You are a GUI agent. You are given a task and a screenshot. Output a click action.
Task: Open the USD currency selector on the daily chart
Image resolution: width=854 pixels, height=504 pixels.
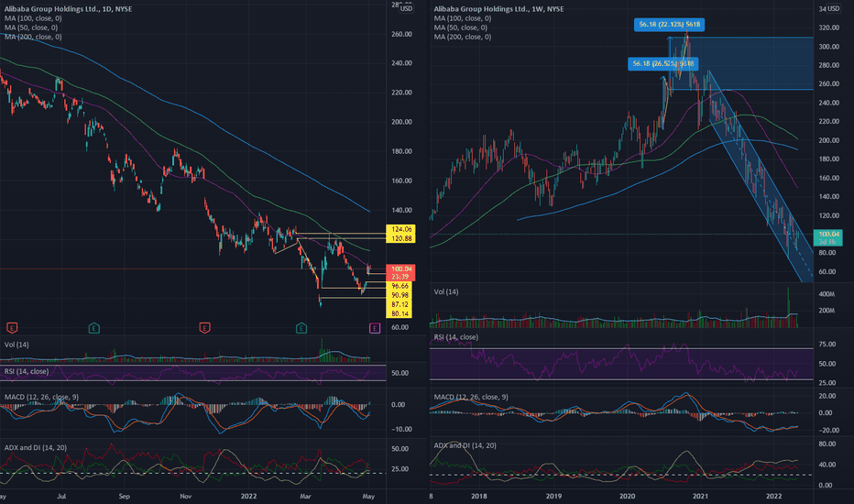(x=406, y=8)
